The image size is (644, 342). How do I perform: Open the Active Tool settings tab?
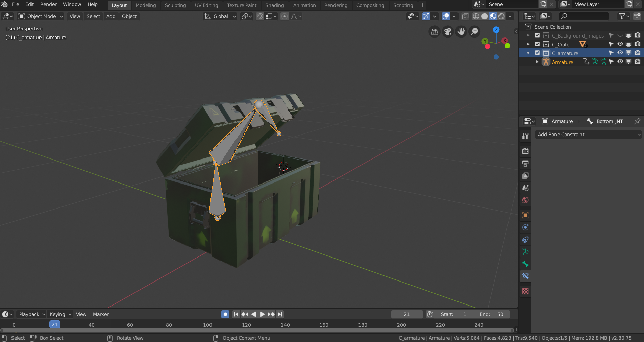tap(526, 136)
